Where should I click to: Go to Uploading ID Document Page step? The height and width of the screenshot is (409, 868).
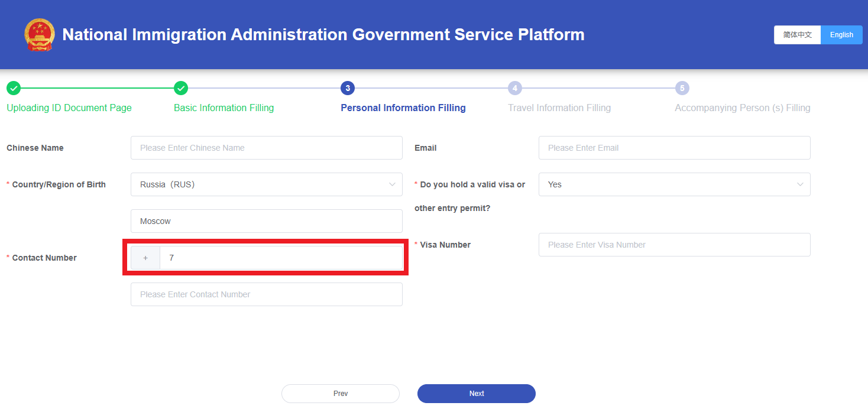[69, 108]
